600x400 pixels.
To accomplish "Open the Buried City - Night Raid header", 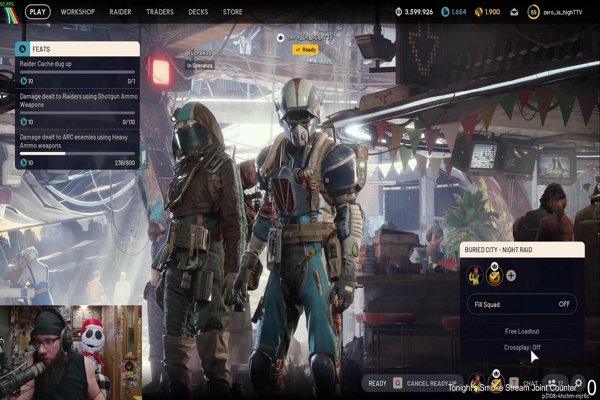I will tap(522, 250).
